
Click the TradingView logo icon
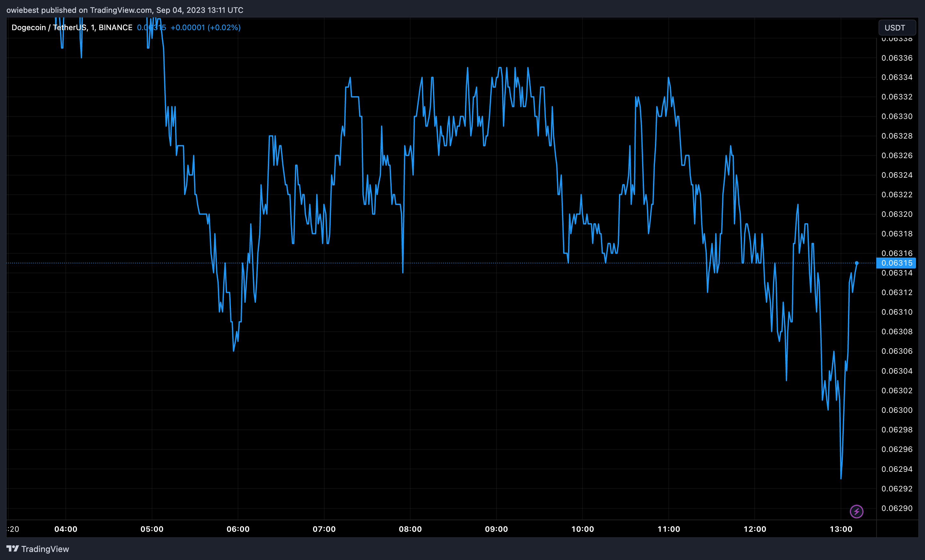pyautogui.click(x=13, y=549)
